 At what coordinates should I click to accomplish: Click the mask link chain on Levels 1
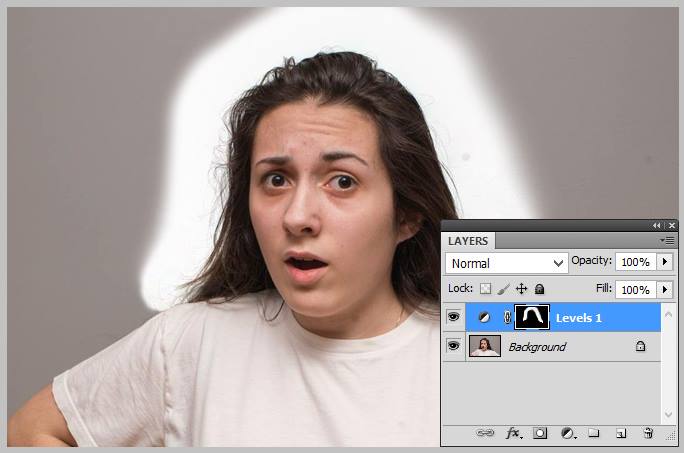[x=506, y=317]
